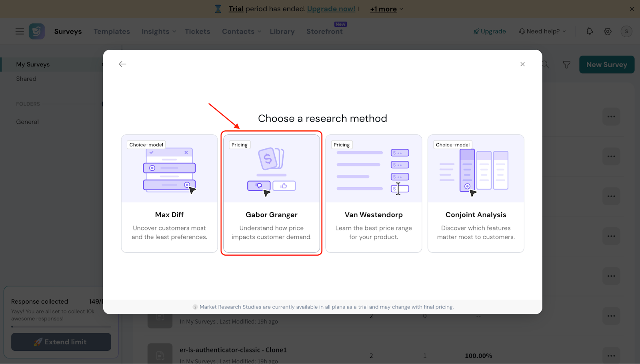Expand the Insights dropdown

[x=159, y=31]
